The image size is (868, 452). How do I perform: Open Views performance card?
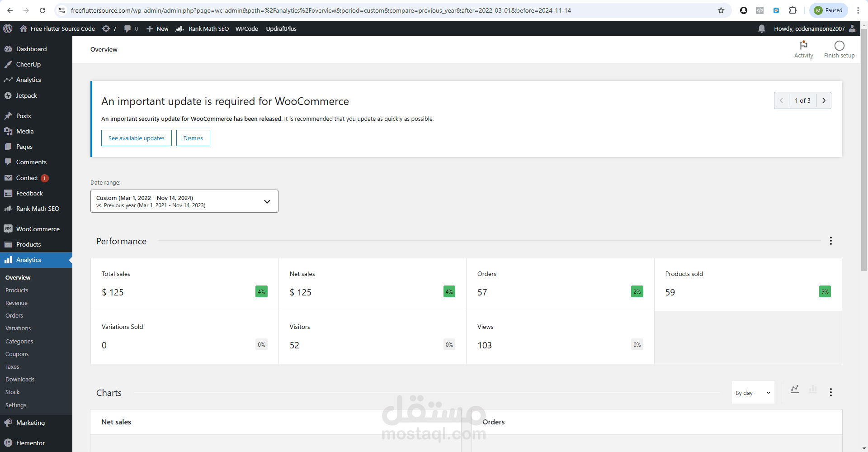[560, 338]
